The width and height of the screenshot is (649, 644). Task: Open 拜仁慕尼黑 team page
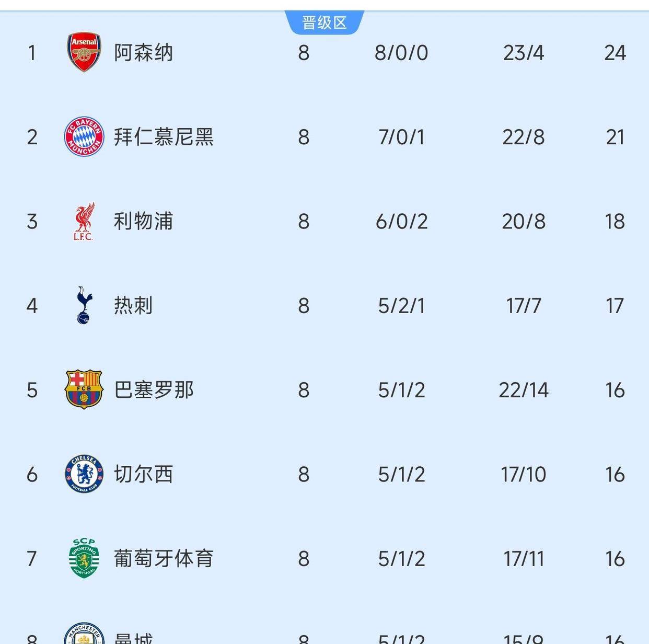pos(164,137)
